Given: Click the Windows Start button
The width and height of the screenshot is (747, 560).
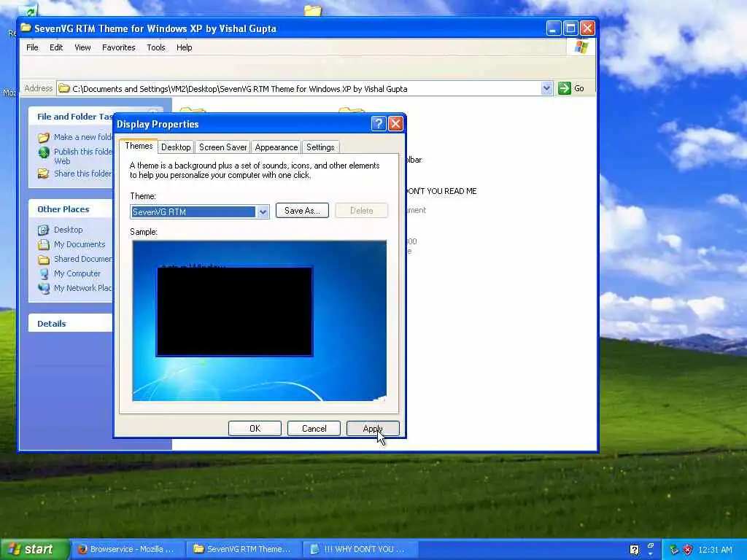Looking at the screenshot, I should coord(34,550).
